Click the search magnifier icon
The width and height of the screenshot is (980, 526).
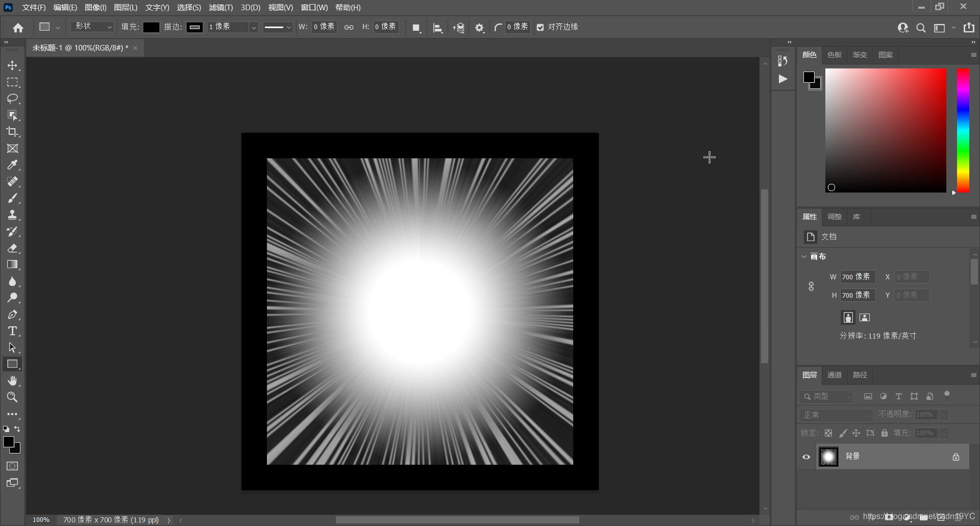click(921, 28)
